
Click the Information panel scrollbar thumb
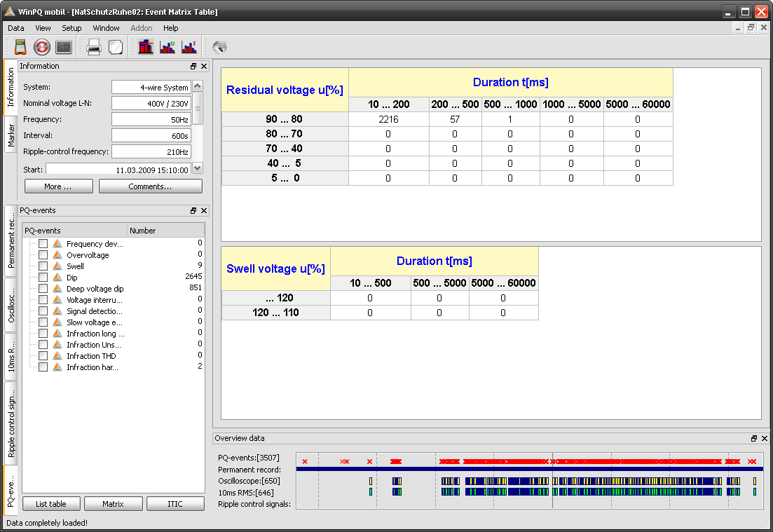pos(197,108)
